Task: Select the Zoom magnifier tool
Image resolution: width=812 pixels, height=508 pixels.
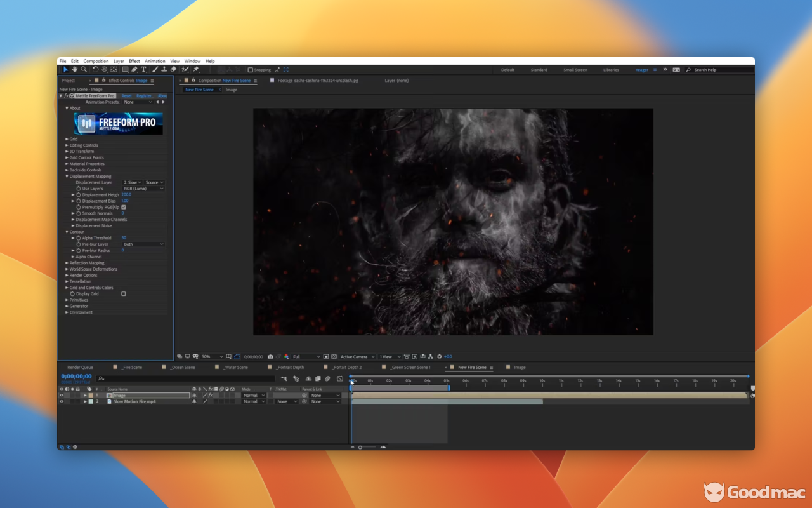Action: click(84, 70)
